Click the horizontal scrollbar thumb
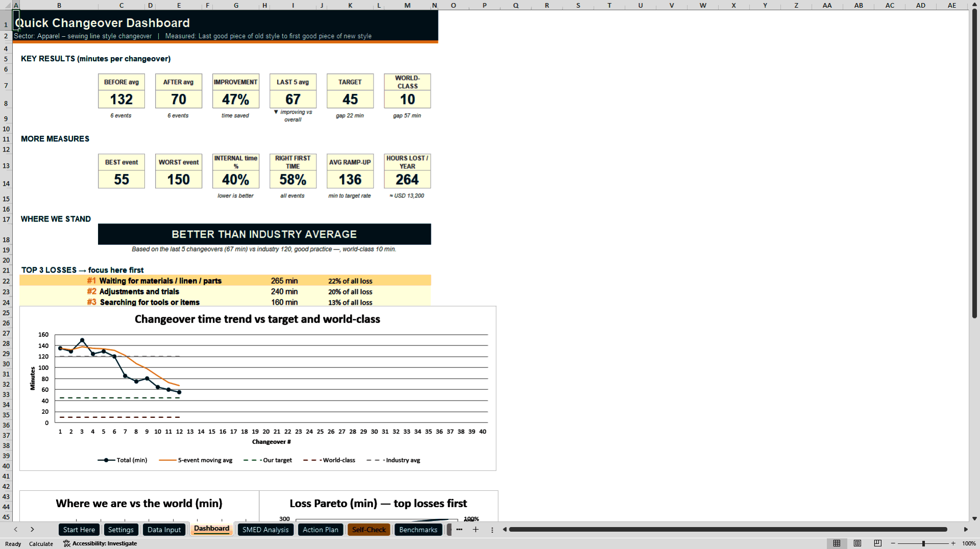 [x=728, y=530]
